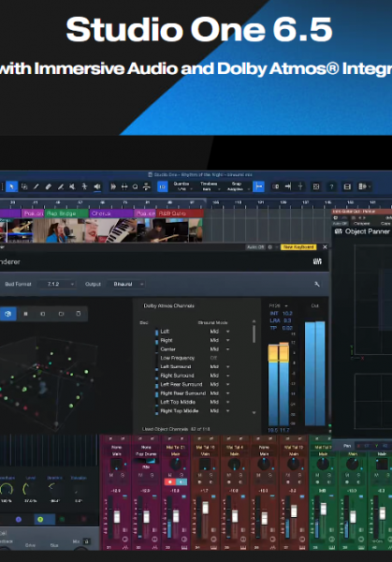This screenshot has width=392, height=562.
Task: Open binaural mode dropdown for Center channel
Action: tap(228, 349)
